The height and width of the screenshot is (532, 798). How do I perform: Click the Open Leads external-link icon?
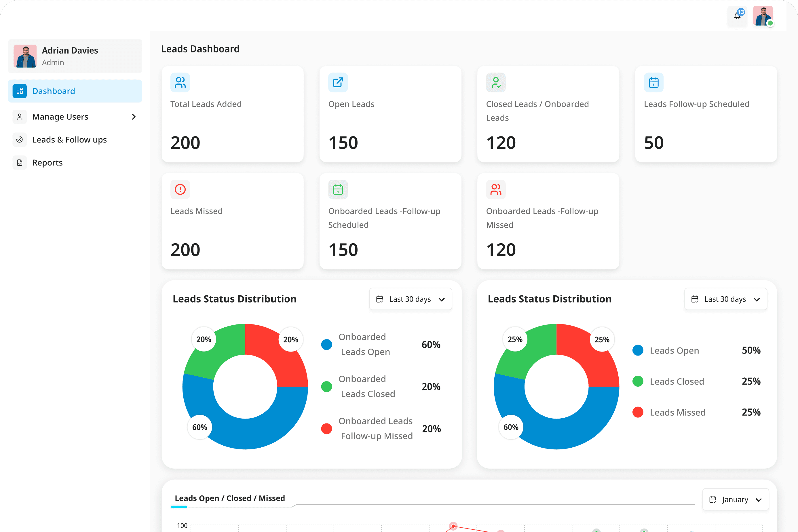338,82
